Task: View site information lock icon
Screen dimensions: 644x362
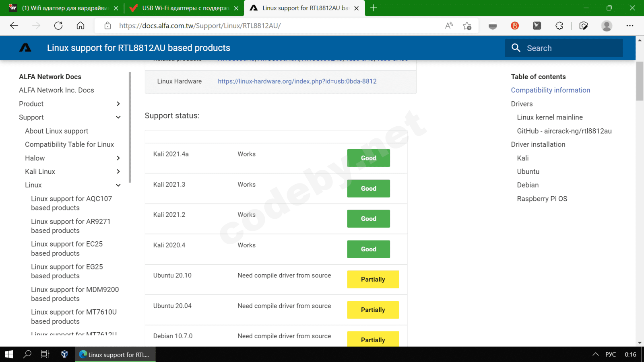Action: pos(107,26)
